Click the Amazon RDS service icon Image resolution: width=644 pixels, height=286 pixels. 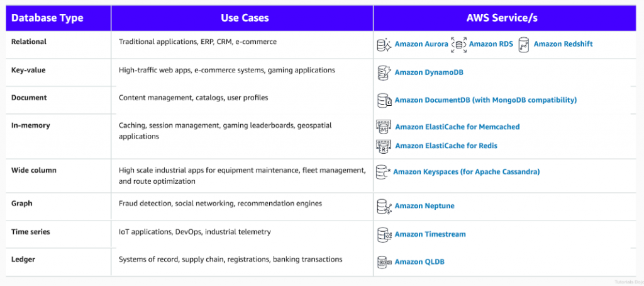(x=458, y=44)
